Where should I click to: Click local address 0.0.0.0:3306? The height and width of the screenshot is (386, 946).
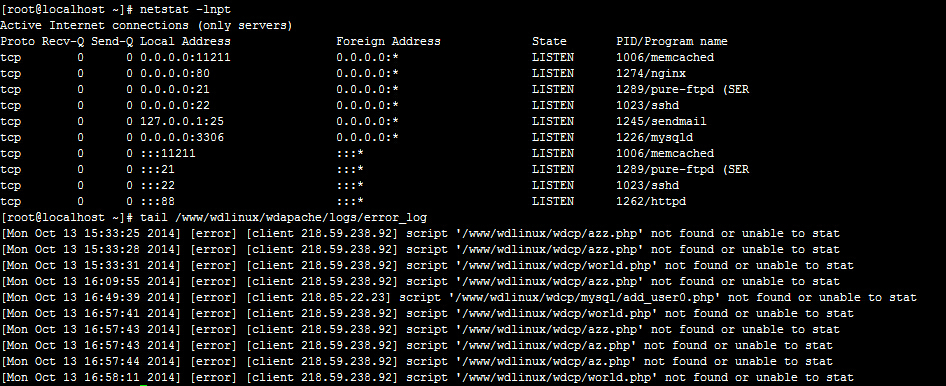[x=182, y=138]
